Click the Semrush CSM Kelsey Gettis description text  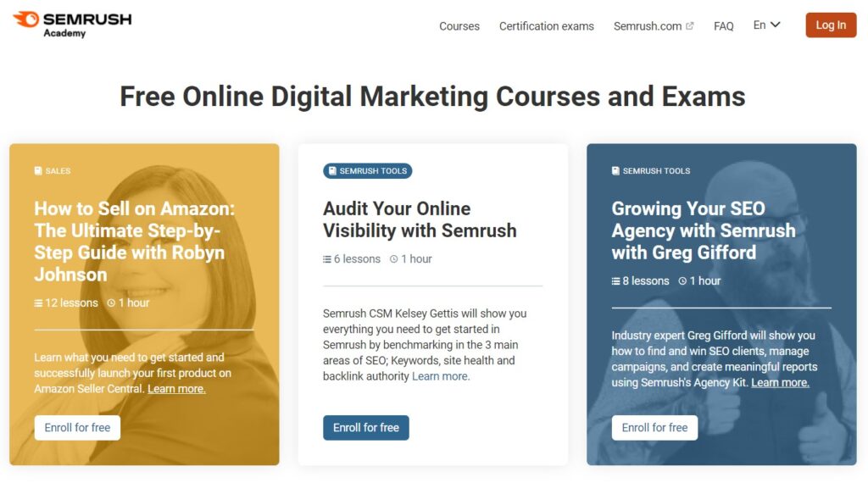tap(425, 345)
